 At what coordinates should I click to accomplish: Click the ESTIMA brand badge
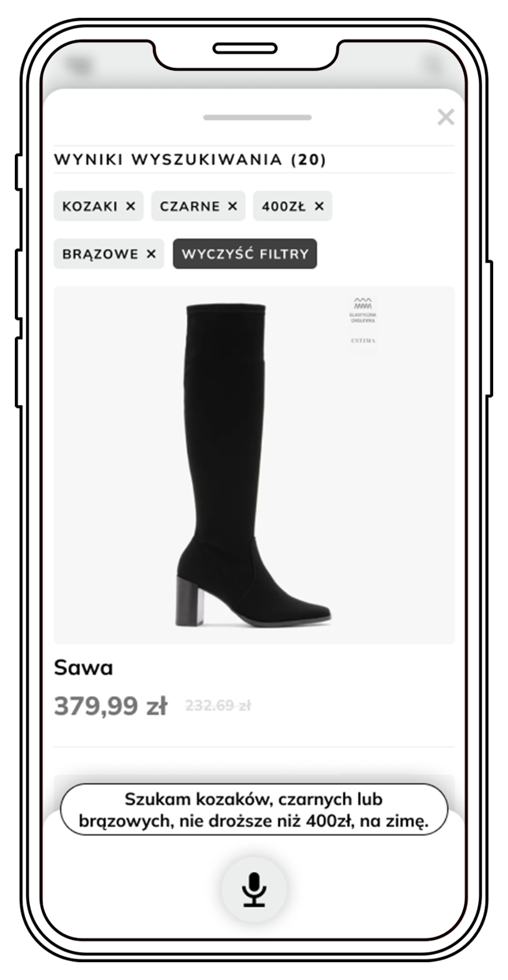coord(363,341)
